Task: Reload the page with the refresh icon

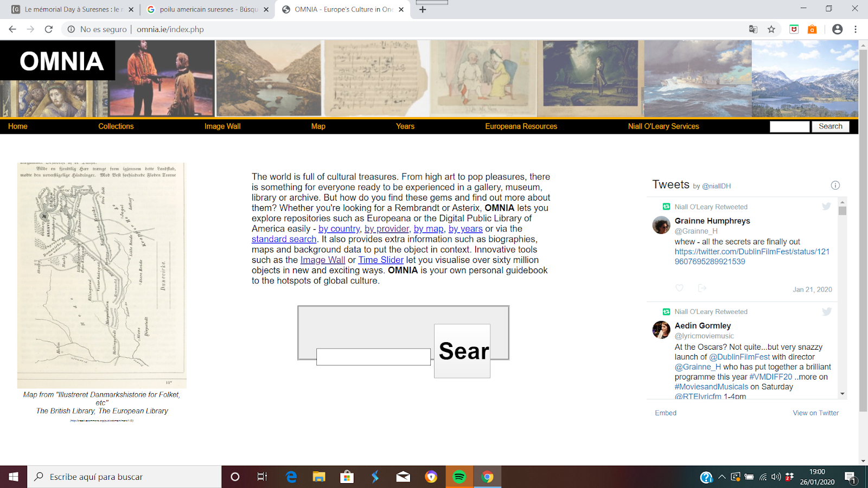Action: click(49, 29)
